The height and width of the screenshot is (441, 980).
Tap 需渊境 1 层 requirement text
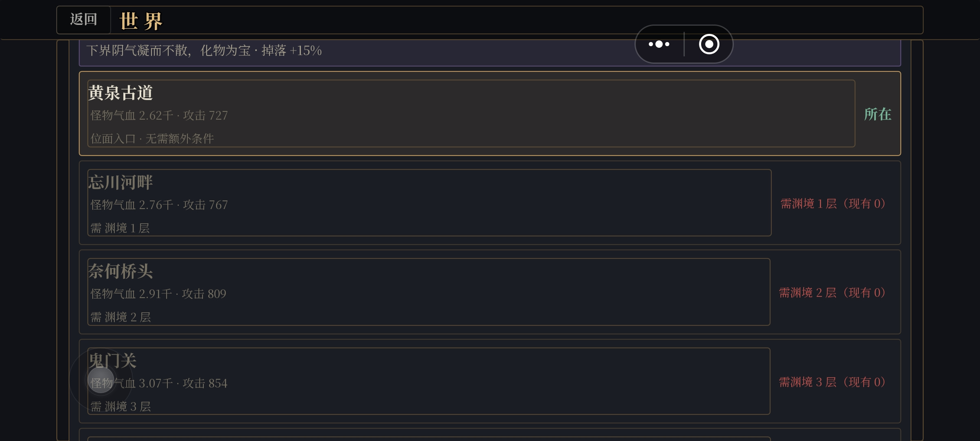833,203
